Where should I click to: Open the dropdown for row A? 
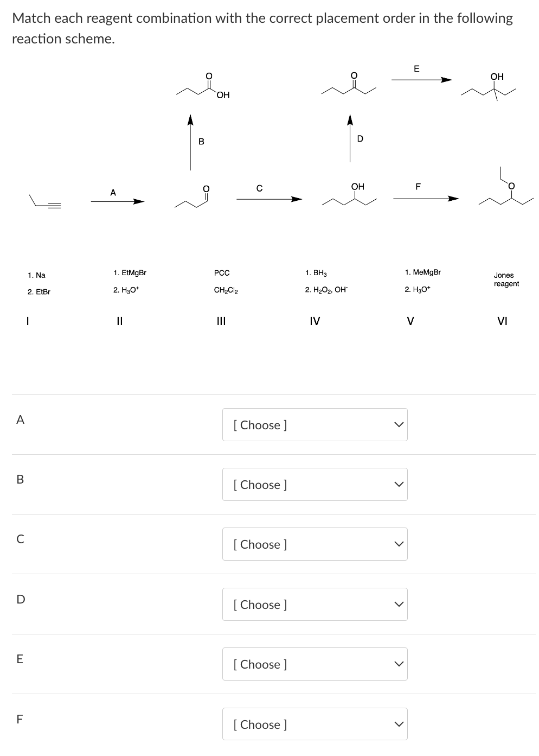(x=315, y=425)
